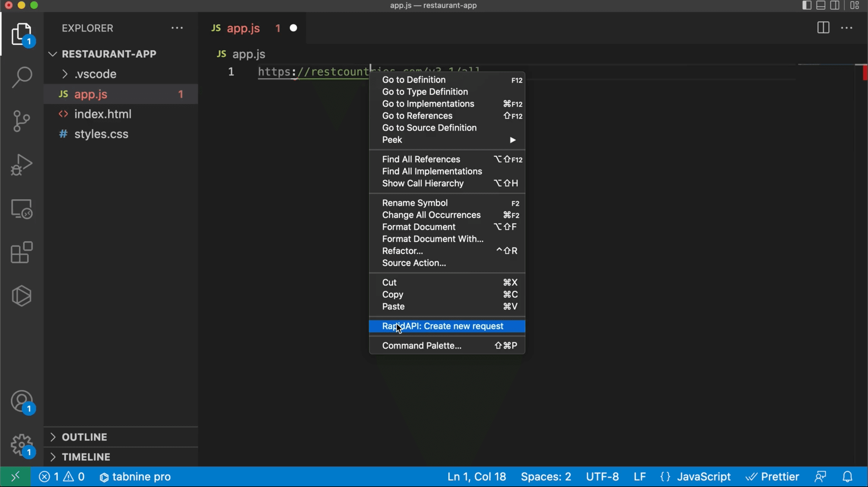The height and width of the screenshot is (487, 868).
Task: Open Command Palette... from context menu
Action: (447, 346)
